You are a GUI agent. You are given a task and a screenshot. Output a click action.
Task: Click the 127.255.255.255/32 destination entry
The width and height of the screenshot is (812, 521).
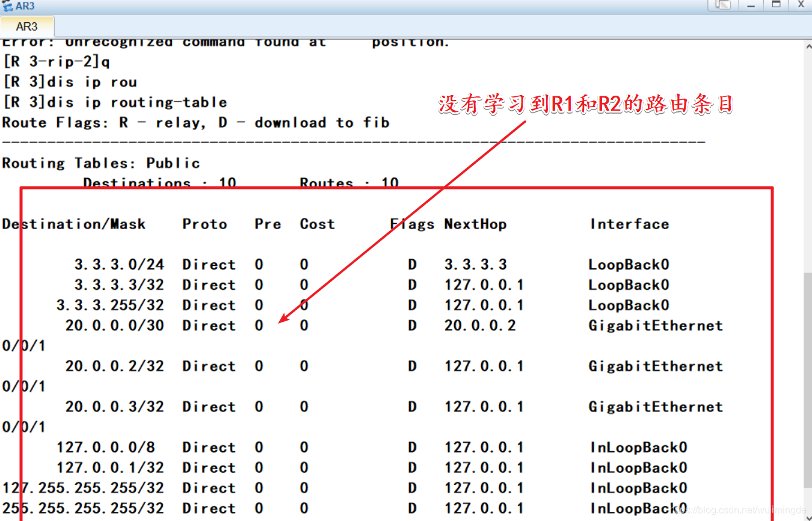tap(83, 489)
